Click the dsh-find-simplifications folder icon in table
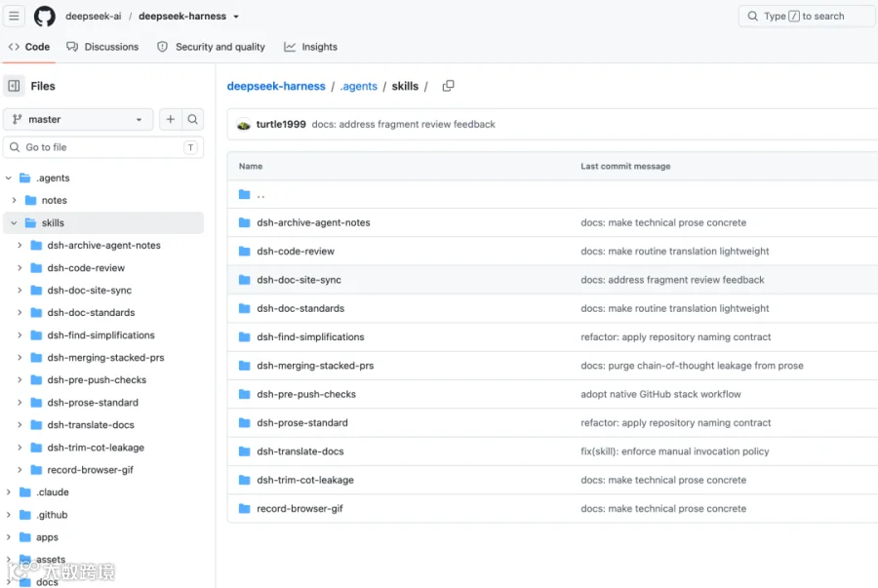 tap(244, 336)
